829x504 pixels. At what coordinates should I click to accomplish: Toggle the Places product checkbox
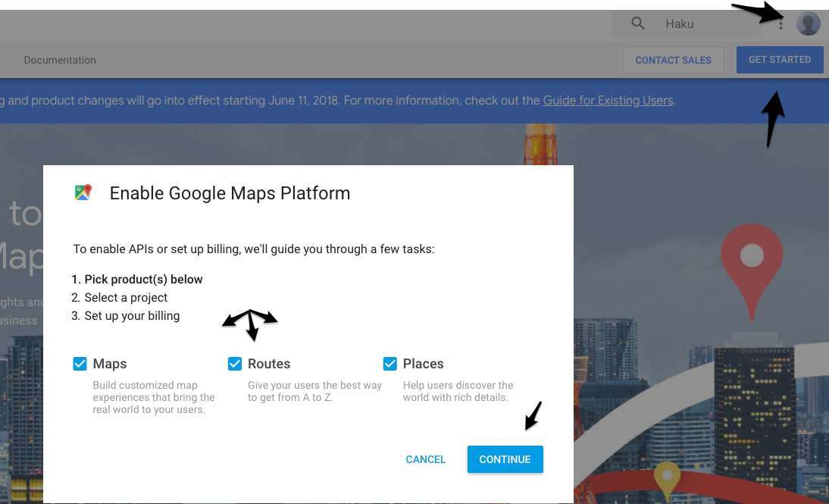[390, 364]
